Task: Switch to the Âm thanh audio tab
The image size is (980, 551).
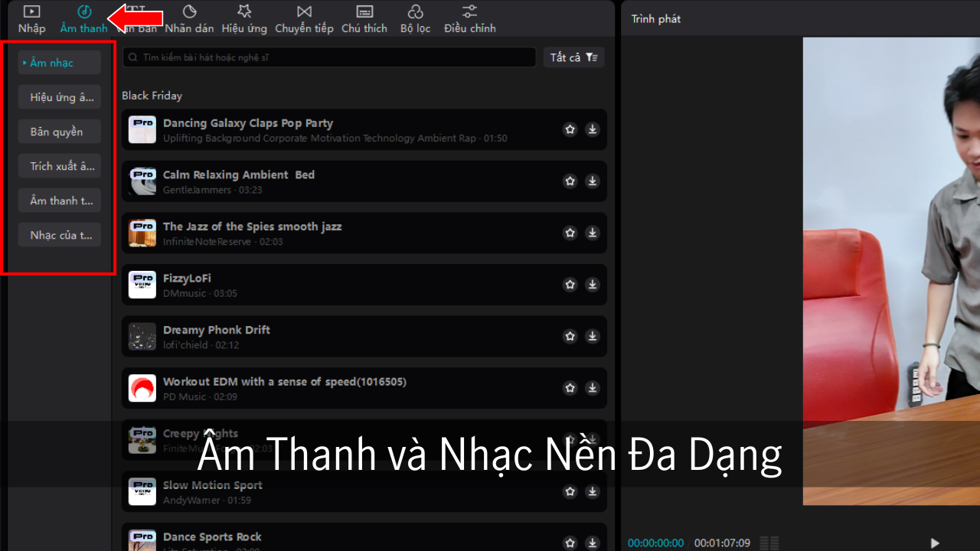Action: click(84, 19)
